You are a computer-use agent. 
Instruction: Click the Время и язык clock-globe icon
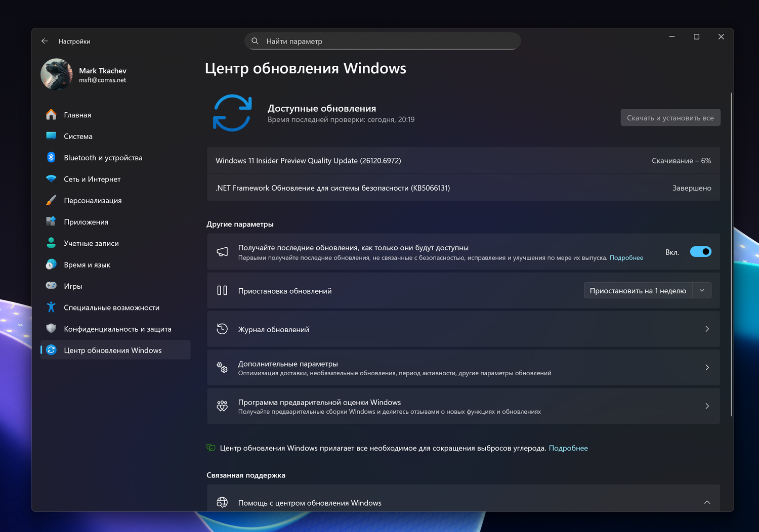click(51, 264)
